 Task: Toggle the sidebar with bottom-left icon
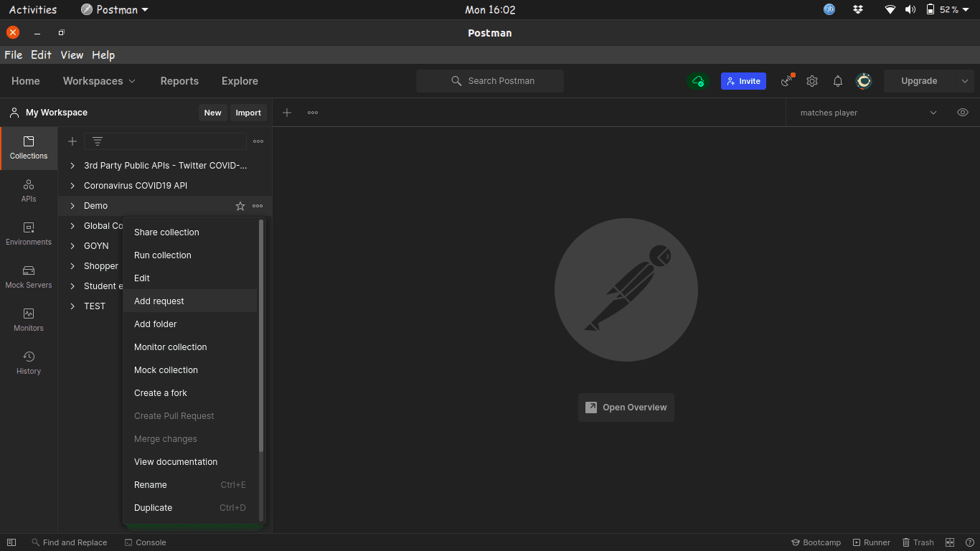[11, 542]
